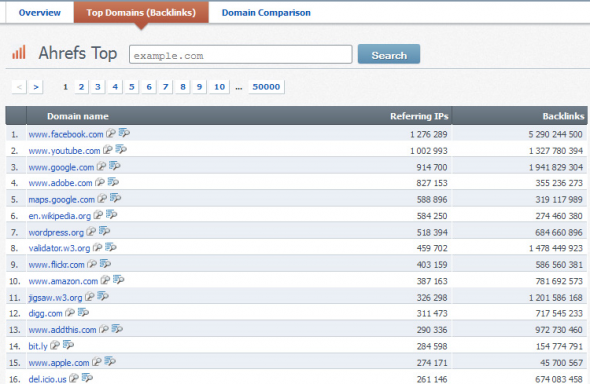The image size is (590, 384).
Task: Open the www.youtube.com domain link
Action: point(64,151)
